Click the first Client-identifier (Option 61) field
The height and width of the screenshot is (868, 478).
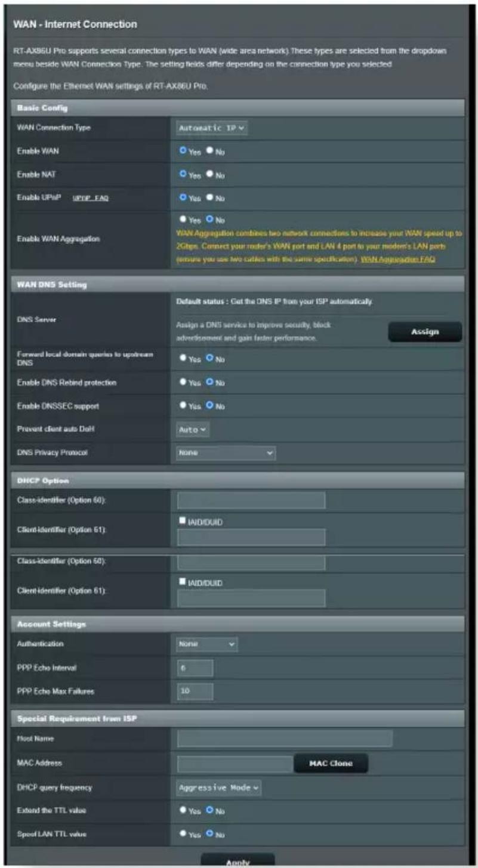click(x=251, y=537)
